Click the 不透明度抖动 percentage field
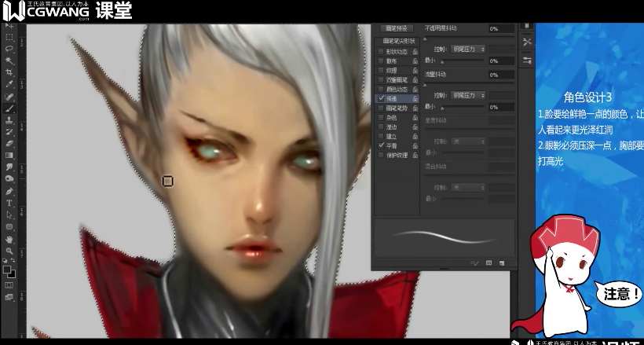The width and height of the screenshot is (644, 345). 502,28
